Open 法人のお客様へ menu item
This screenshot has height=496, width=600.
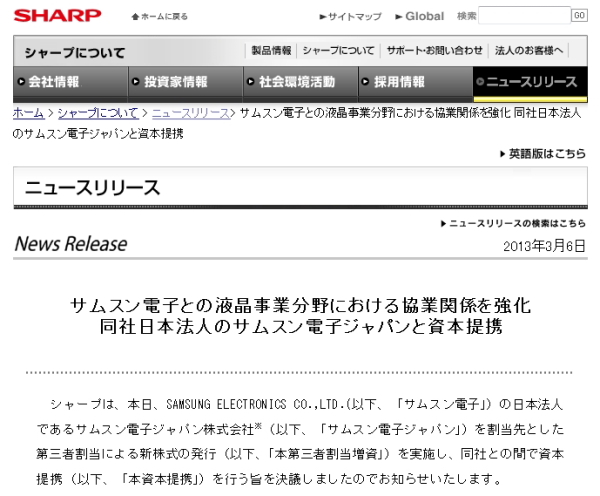529,51
